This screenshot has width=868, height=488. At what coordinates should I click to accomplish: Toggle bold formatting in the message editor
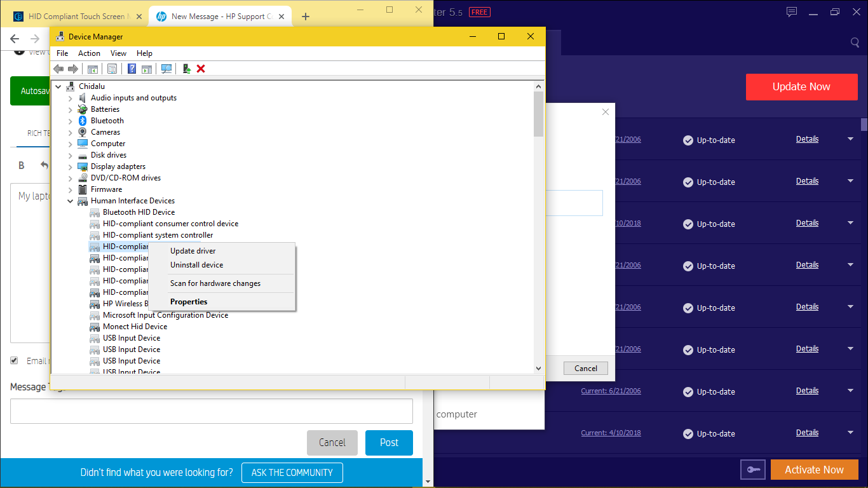pos(21,165)
